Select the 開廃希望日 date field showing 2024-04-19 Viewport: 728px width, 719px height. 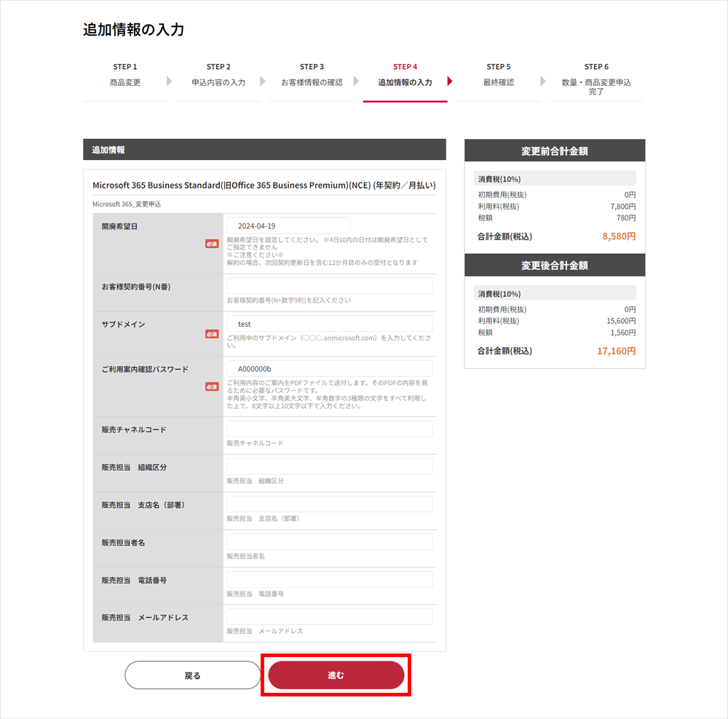pos(288,226)
